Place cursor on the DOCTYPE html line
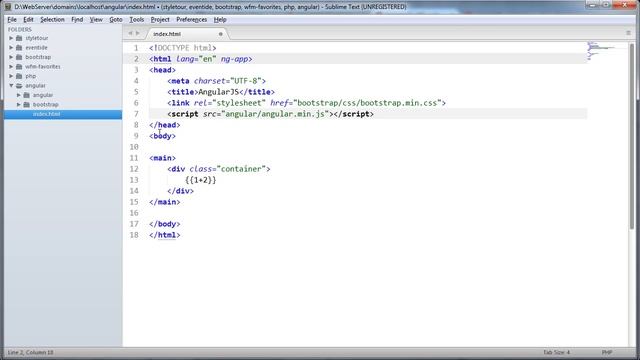640x360 pixels. point(183,48)
